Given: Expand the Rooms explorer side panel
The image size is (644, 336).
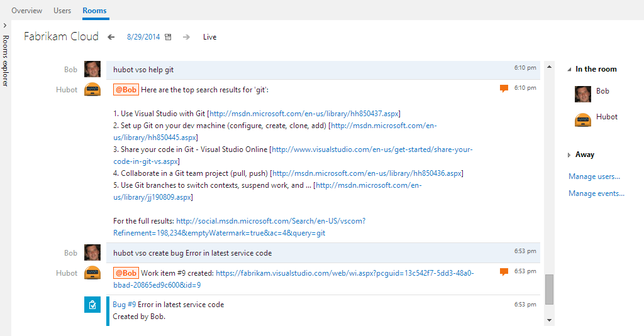Looking at the screenshot, I should click(x=4, y=26).
